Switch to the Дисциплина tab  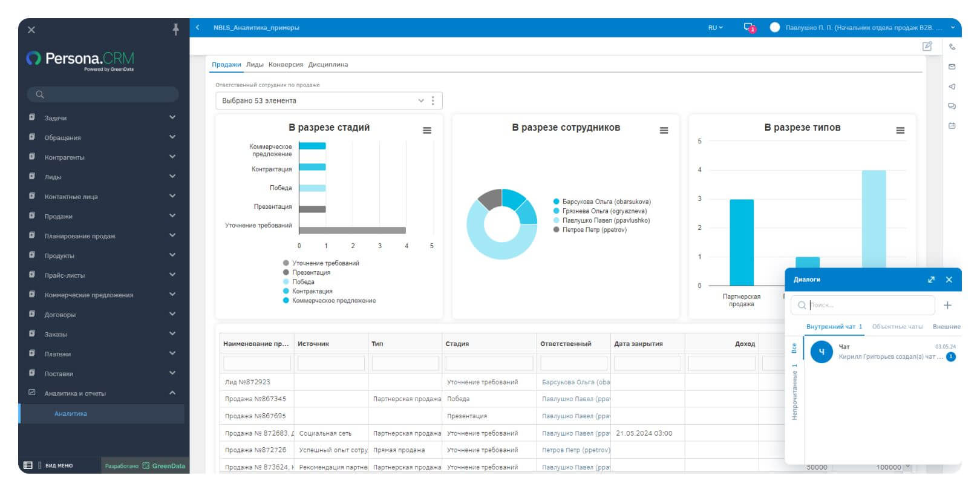[328, 64]
